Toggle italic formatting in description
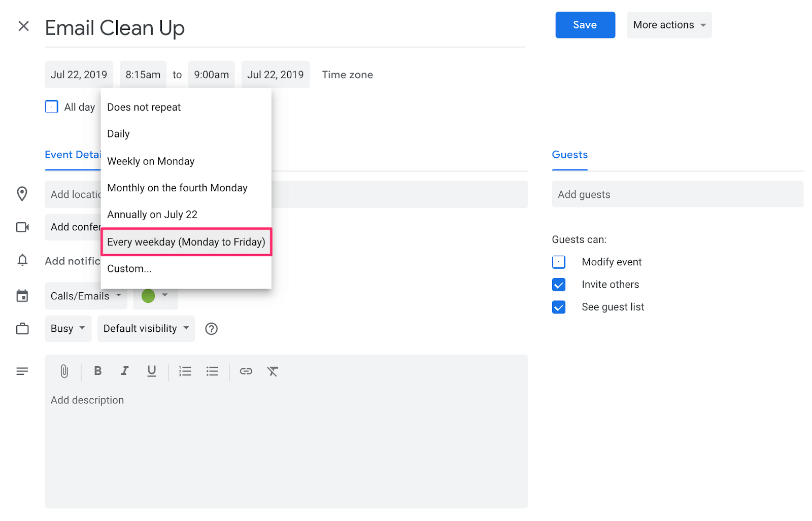This screenshot has height=521, width=812. [124, 371]
